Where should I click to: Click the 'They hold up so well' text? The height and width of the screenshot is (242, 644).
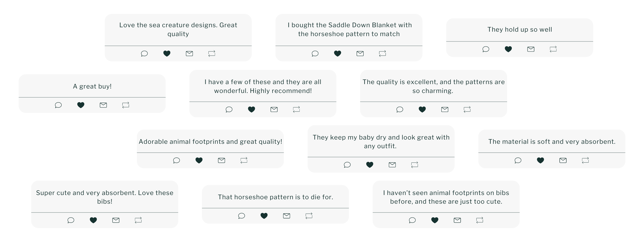(519, 30)
